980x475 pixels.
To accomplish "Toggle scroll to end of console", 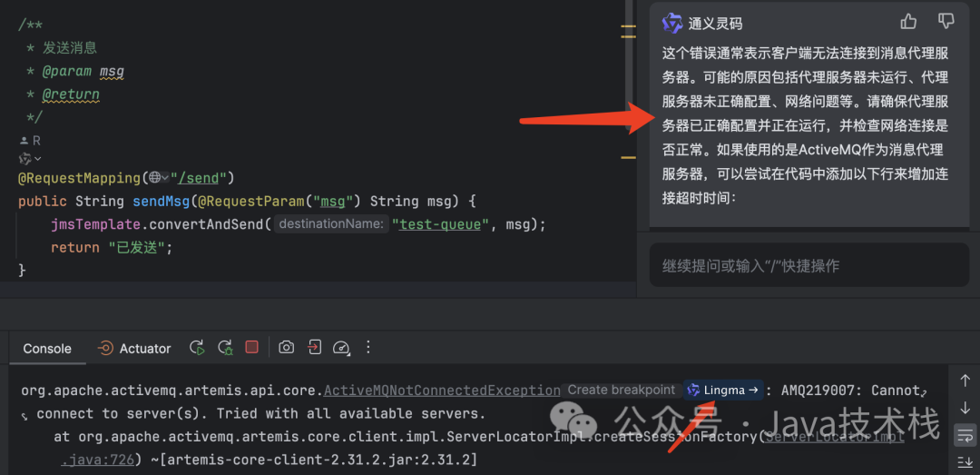I will [x=965, y=462].
